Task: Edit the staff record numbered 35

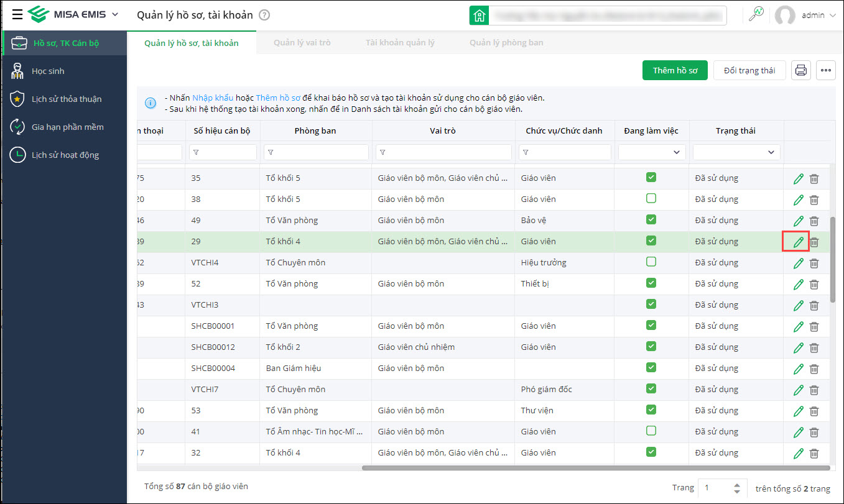Action: [799, 179]
